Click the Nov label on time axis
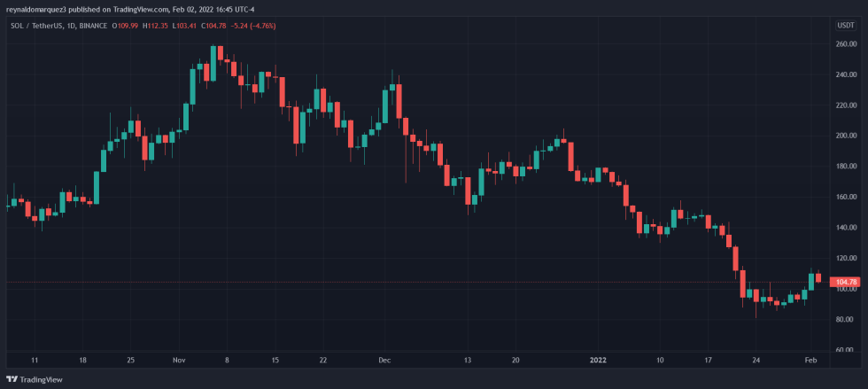The image size is (868, 389). point(180,361)
